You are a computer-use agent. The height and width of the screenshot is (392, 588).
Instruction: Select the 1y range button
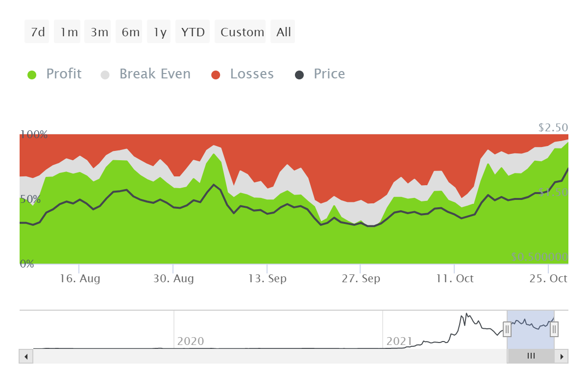coord(159,32)
